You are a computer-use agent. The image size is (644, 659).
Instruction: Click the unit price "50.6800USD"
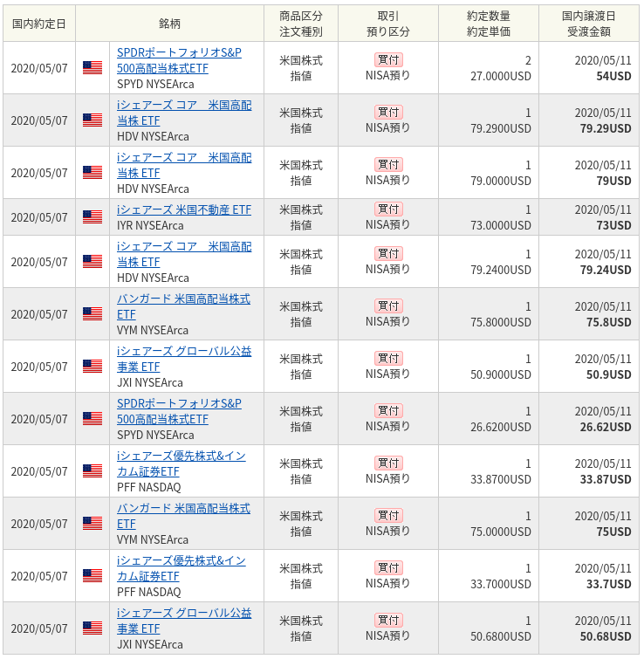pos(501,636)
